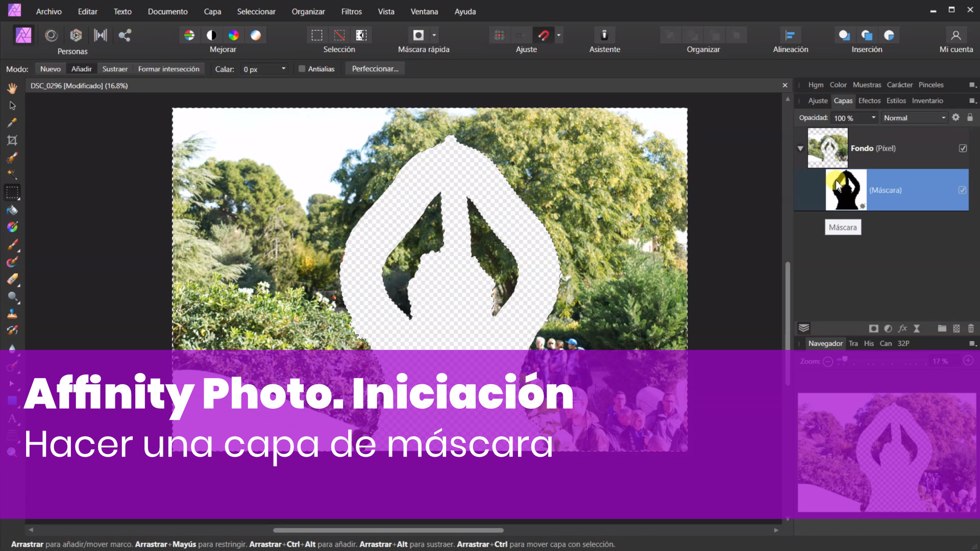Select the Paint Brush tool
The height and width of the screenshot is (551, 980).
12,244
